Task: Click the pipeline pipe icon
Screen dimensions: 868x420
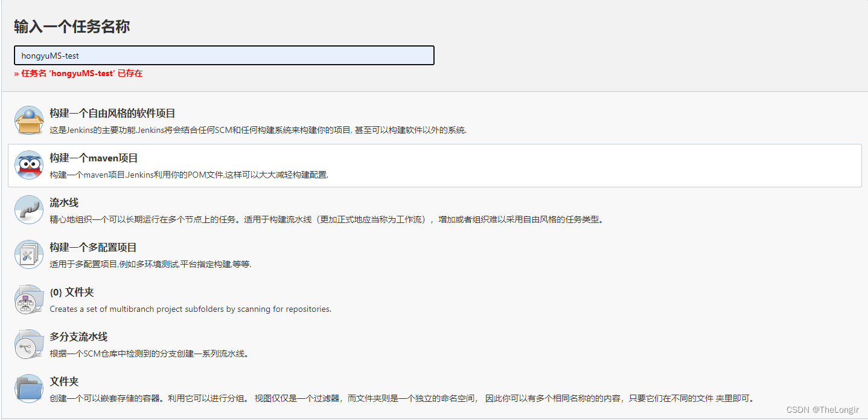Action: (29, 210)
